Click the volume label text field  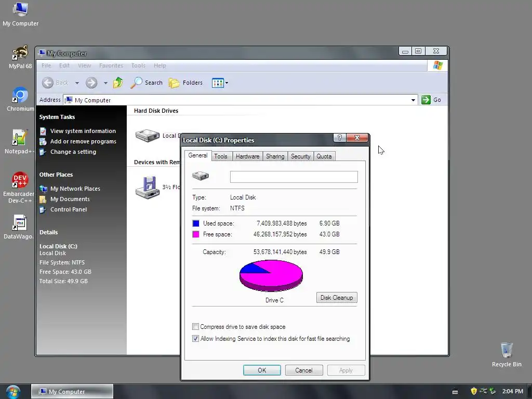click(x=294, y=177)
